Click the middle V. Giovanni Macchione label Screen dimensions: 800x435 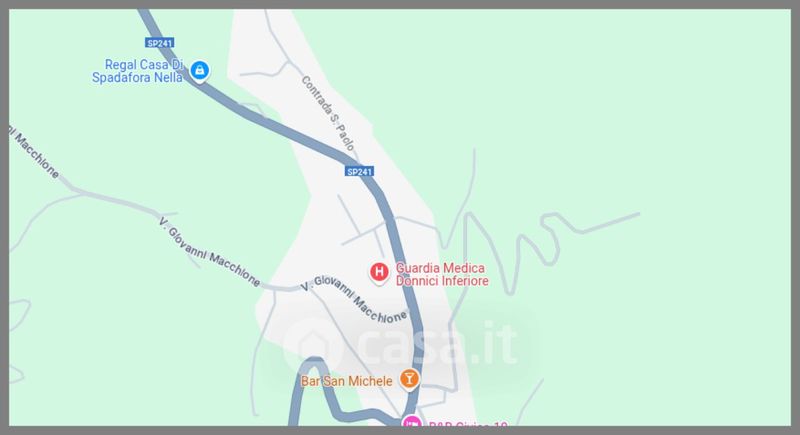tap(209, 251)
